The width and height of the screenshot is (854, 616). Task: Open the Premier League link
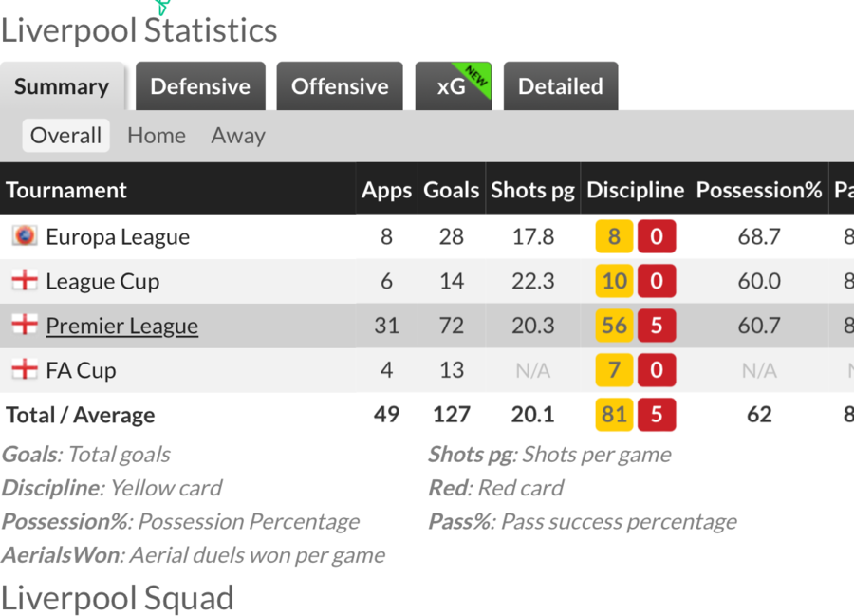coord(122,326)
